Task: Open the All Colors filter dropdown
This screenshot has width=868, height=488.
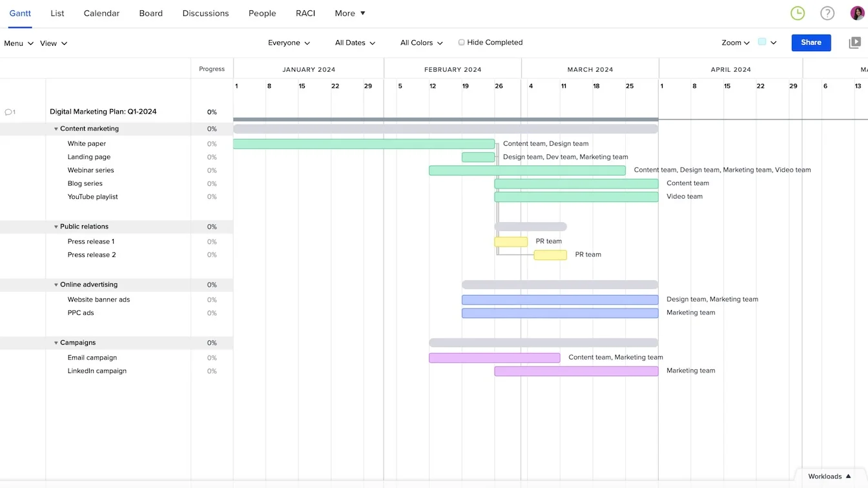Action: (420, 42)
